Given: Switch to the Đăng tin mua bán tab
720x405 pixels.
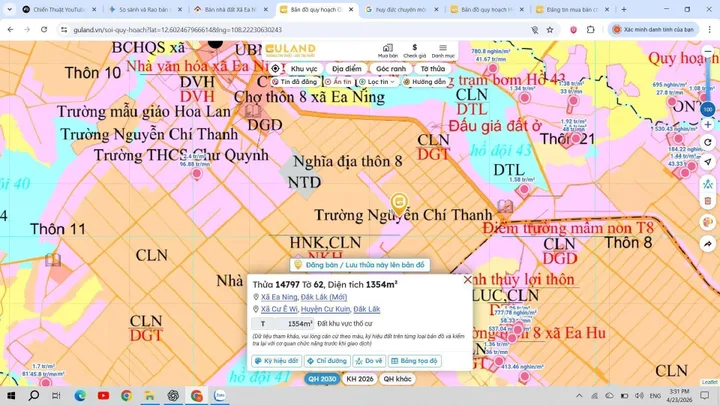Looking at the screenshot, I should click(572, 9).
